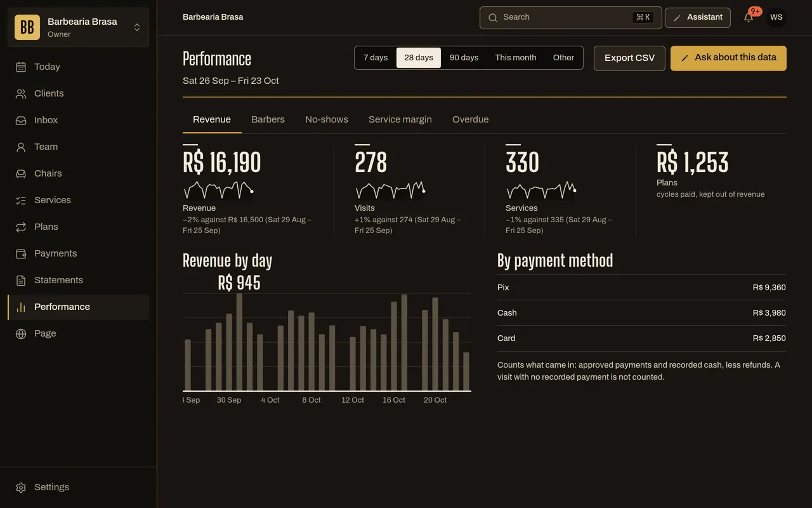The height and width of the screenshot is (508, 812).
Task: Open the Today calendar icon in sidebar
Action: (x=21, y=67)
